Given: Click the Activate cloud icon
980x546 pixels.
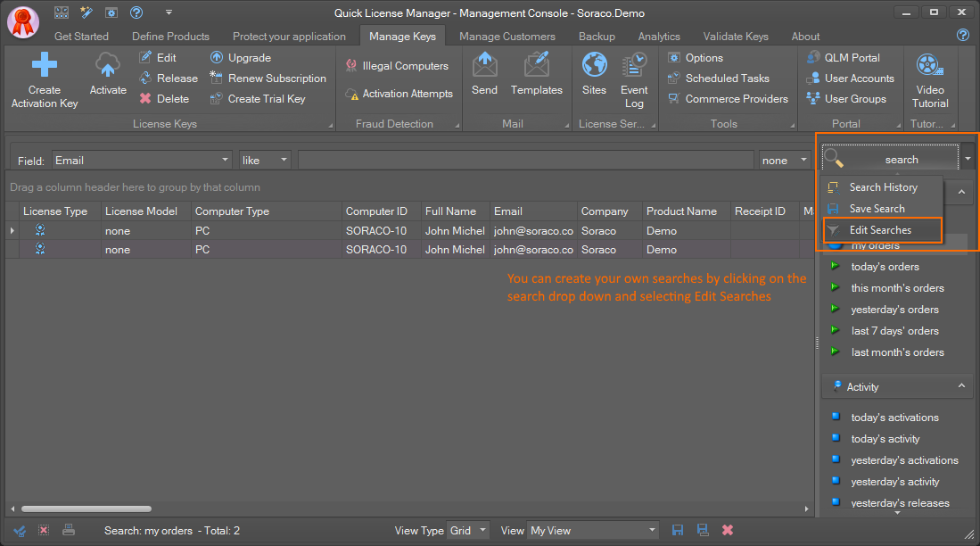Looking at the screenshot, I should pos(108,65).
